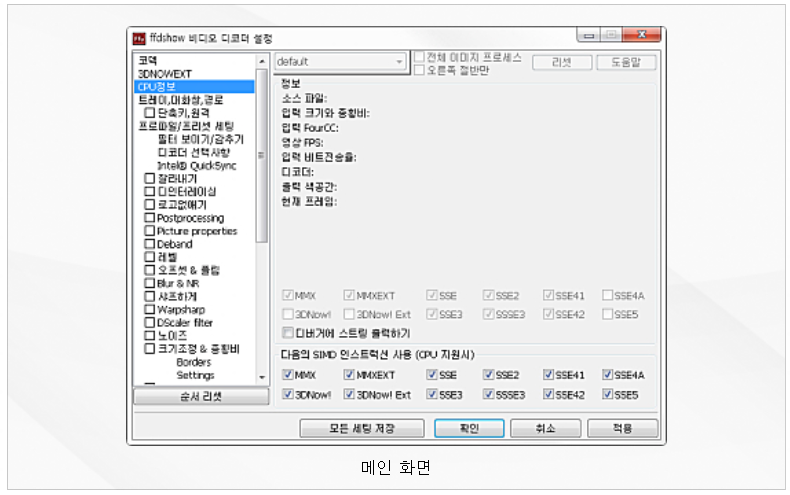This screenshot has height=495, width=790.
Task: Click the 현재 프레임: label
Action: [x=309, y=202]
